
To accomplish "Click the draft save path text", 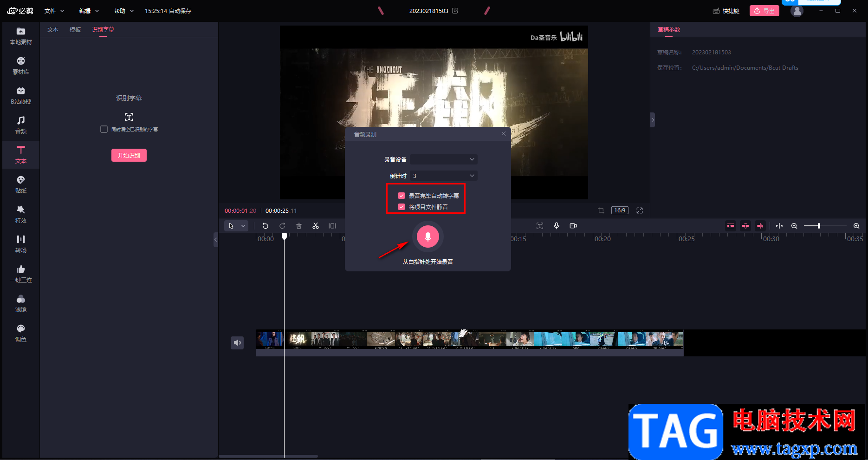I will 745,68.
